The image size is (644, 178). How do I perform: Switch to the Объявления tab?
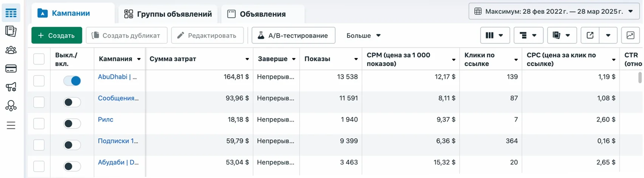[263, 14]
